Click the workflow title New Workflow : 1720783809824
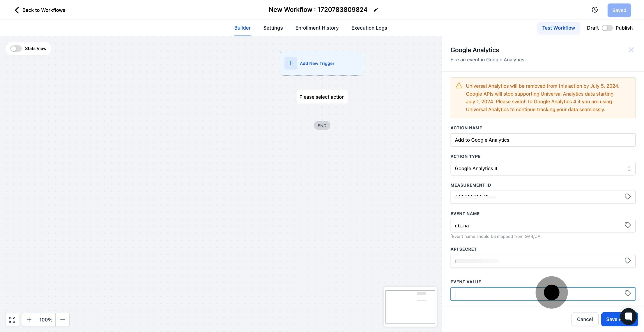This screenshot has height=332, width=644. pyautogui.click(x=318, y=9)
